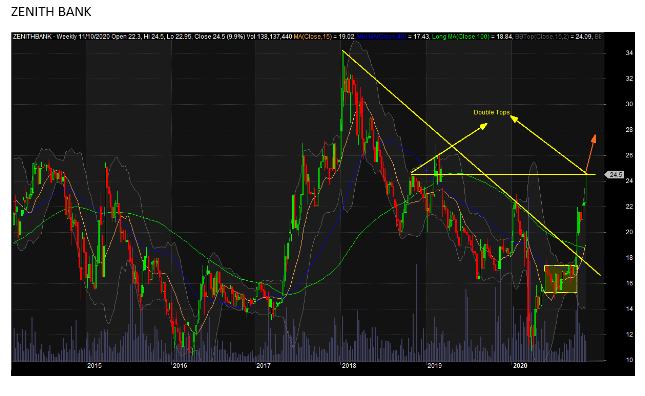The width and height of the screenshot is (645, 396).
Task: Select the 2015 label on time axis
Action: [95, 365]
